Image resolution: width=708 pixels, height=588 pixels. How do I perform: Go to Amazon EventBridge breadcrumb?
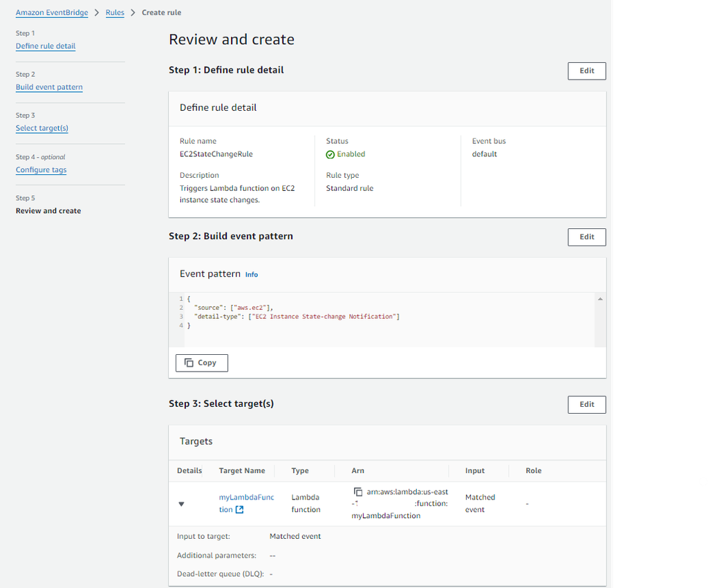coord(52,12)
